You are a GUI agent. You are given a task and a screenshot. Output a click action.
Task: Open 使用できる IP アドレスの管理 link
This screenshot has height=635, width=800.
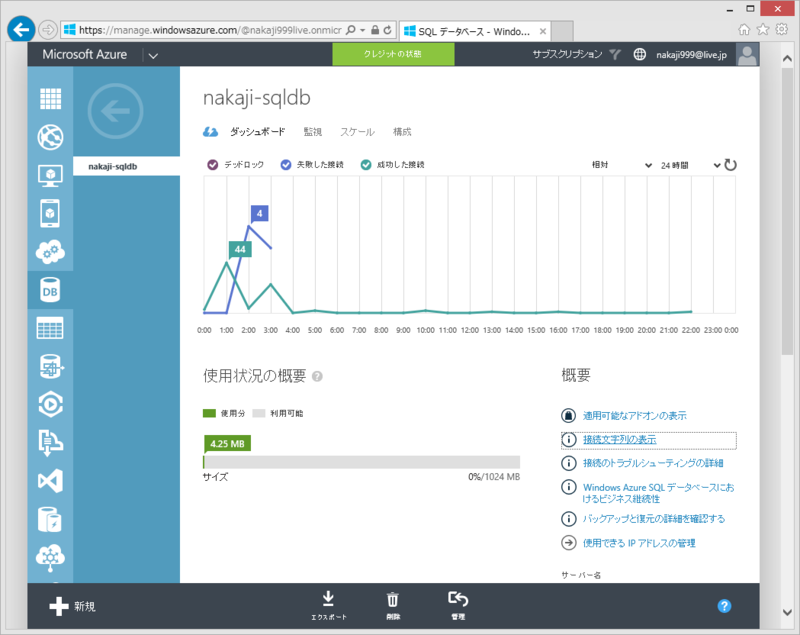pyautogui.click(x=639, y=543)
